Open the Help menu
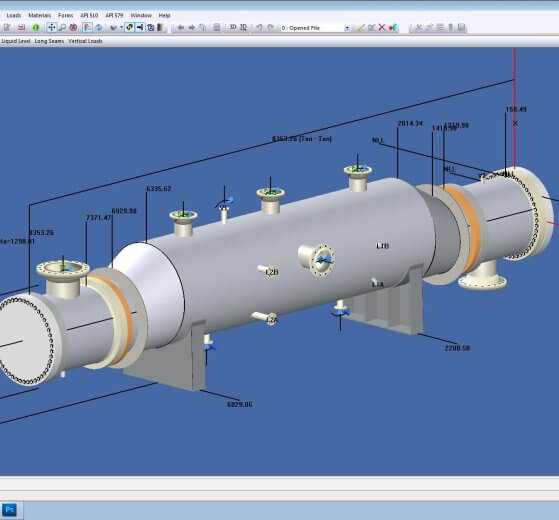 [164, 15]
